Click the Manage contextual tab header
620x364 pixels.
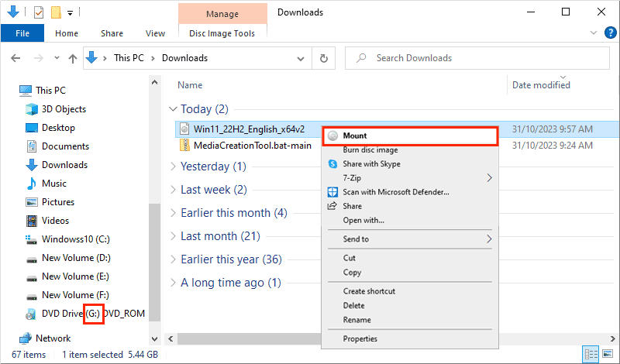pos(222,14)
